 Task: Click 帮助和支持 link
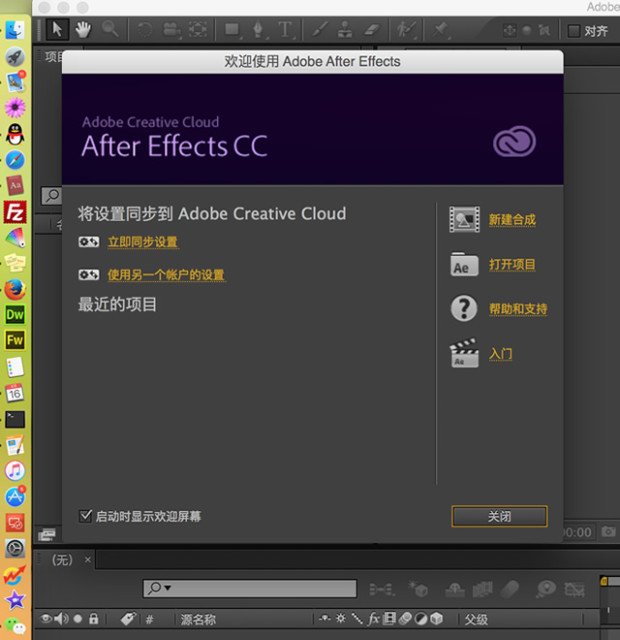pos(518,309)
